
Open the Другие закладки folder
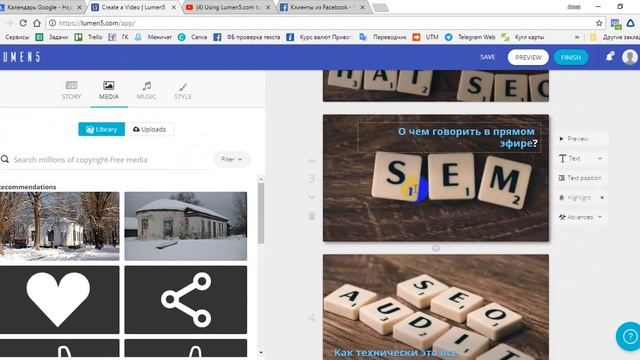pos(614,37)
